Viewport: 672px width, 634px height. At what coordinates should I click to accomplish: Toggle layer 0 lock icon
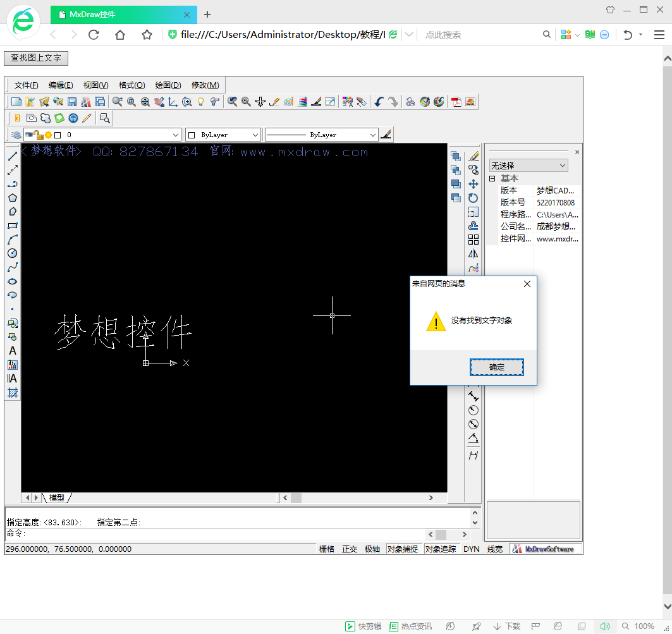(39, 135)
